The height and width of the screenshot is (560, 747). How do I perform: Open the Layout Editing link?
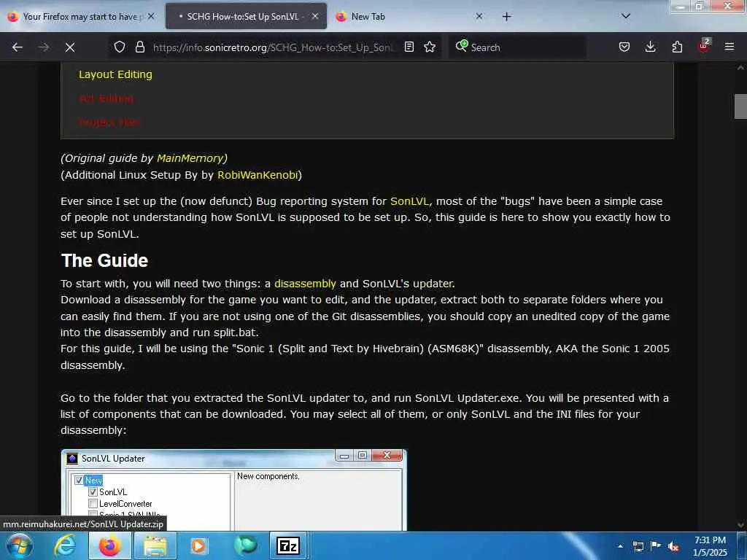coord(115,74)
